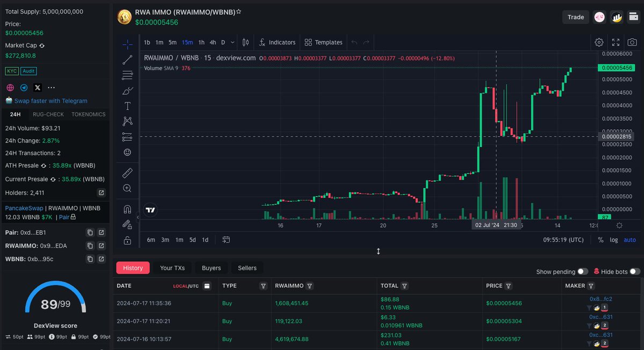This screenshot has width=644, height=350.
Task: Collapse the drawing toolbar arrow
Action: [x=138, y=218]
